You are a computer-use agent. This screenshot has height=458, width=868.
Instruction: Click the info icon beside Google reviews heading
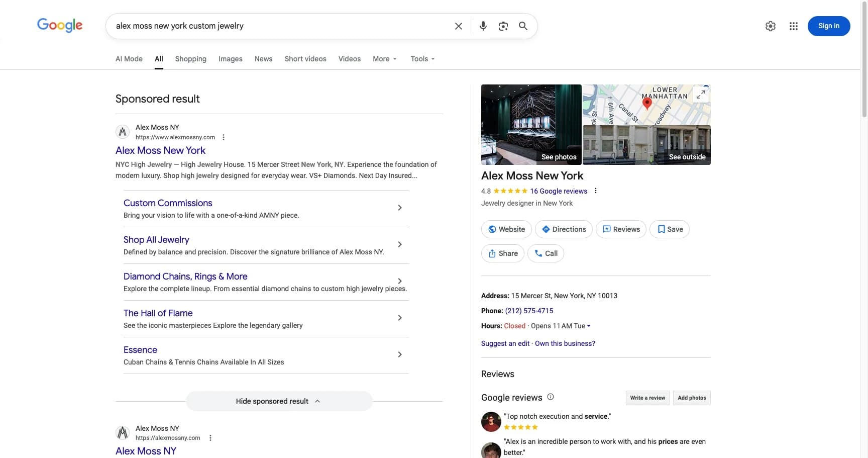pyautogui.click(x=551, y=397)
